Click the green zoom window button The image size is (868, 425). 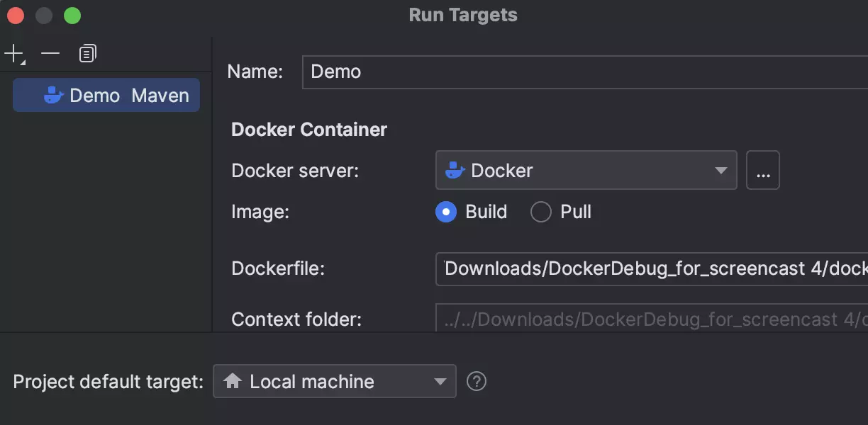pyautogui.click(x=72, y=16)
